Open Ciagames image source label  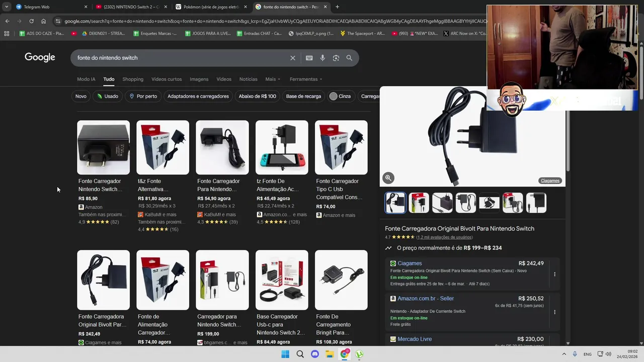coord(550,180)
